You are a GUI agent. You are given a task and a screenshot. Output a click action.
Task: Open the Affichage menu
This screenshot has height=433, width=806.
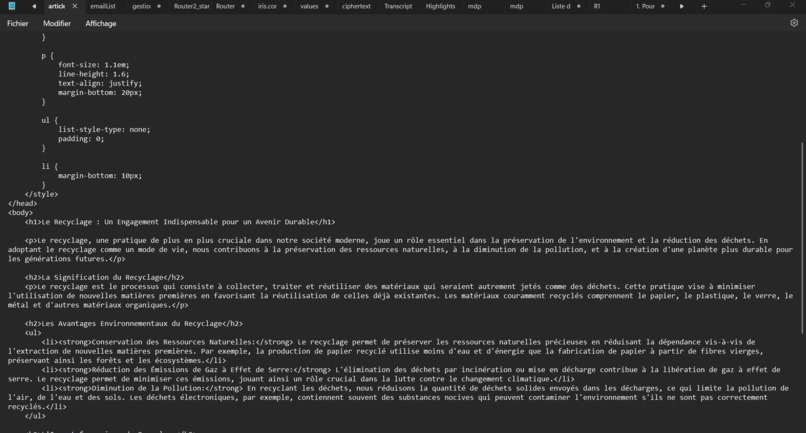[101, 23]
